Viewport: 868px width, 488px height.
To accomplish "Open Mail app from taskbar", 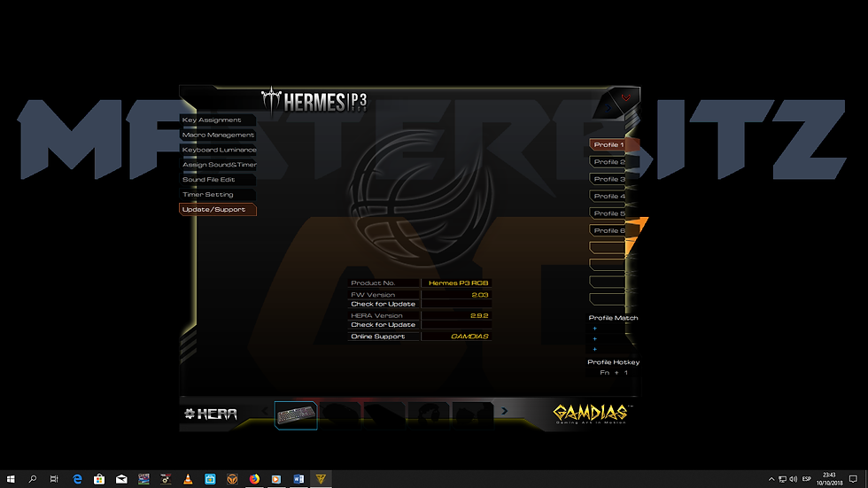I will (121, 479).
